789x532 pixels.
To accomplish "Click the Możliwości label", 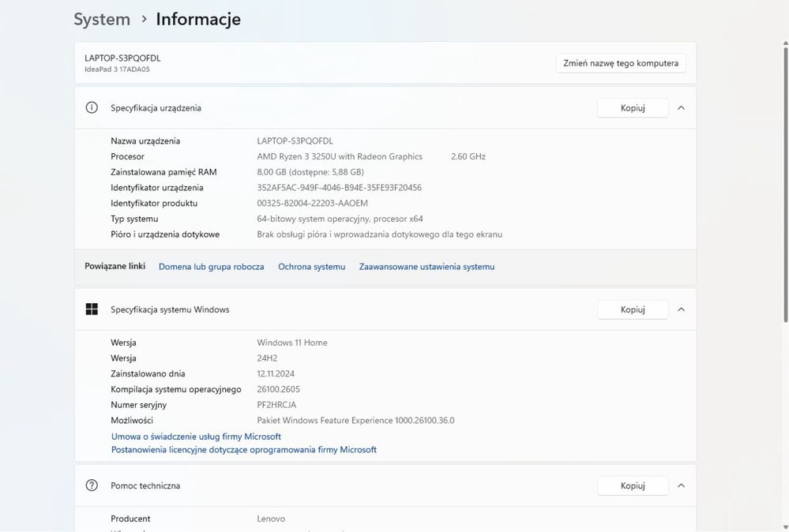I will [x=132, y=421].
